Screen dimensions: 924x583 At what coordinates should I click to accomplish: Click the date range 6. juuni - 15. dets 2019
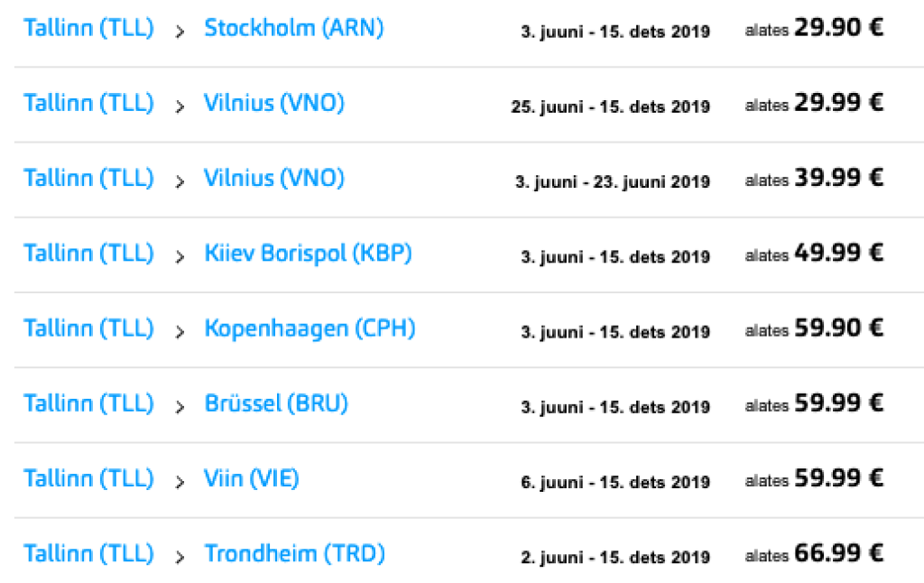point(614,483)
